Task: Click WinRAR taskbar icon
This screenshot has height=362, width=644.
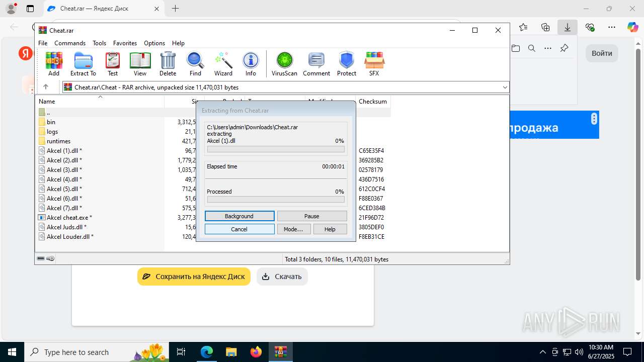Action: [281, 352]
